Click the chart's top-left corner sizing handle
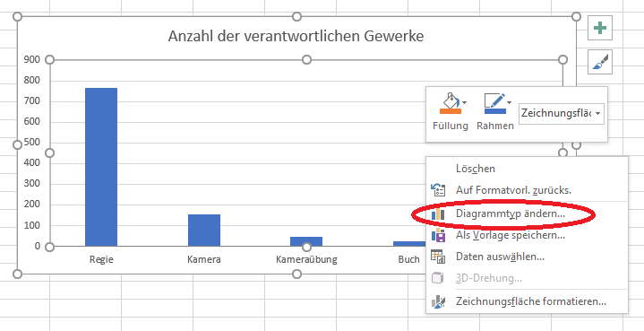 tap(17, 16)
